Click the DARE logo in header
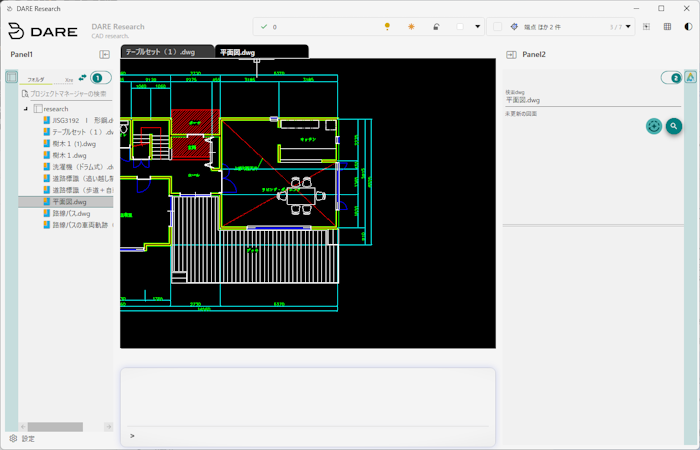The width and height of the screenshot is (700, 450). pyautogui.click(x=42, y=31)
